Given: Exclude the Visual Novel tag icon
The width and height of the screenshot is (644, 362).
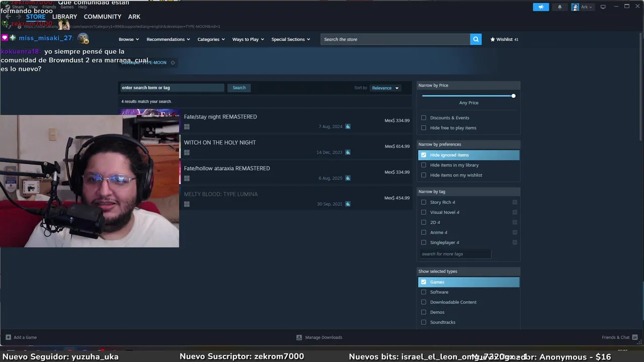Looking at the screenshot, I should [515, 212].
